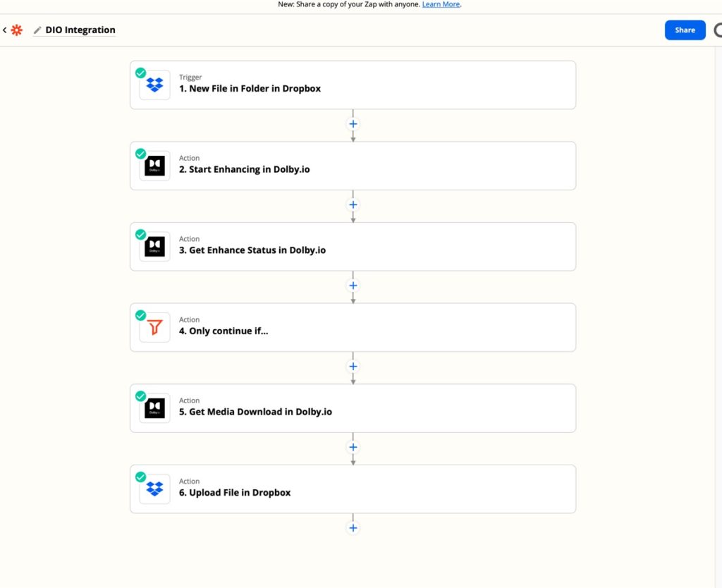Click the Dolby.io icon in Start Enhancing step

(x=154, y=166)
